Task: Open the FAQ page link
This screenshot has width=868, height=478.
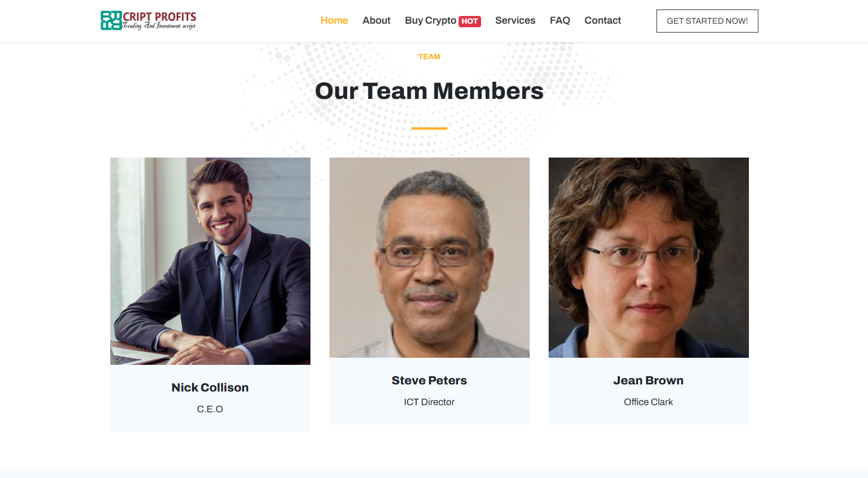Action: coord(560,21)
